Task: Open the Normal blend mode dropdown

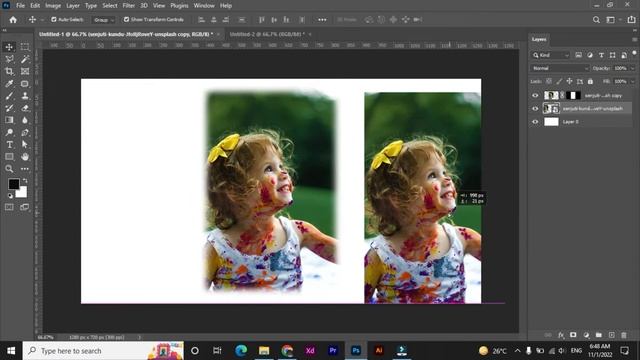Action: coord(560,68)
